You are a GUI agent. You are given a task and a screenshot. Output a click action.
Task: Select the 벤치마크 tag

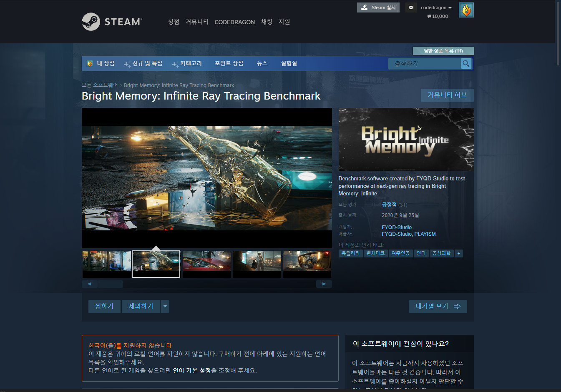[375, 253]
